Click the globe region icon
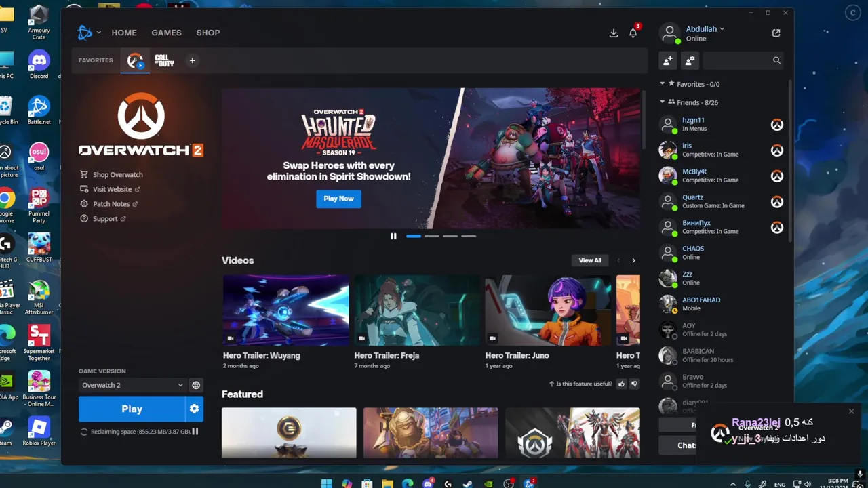Screen dimensions: 868x488 click(x=196, y=385)
